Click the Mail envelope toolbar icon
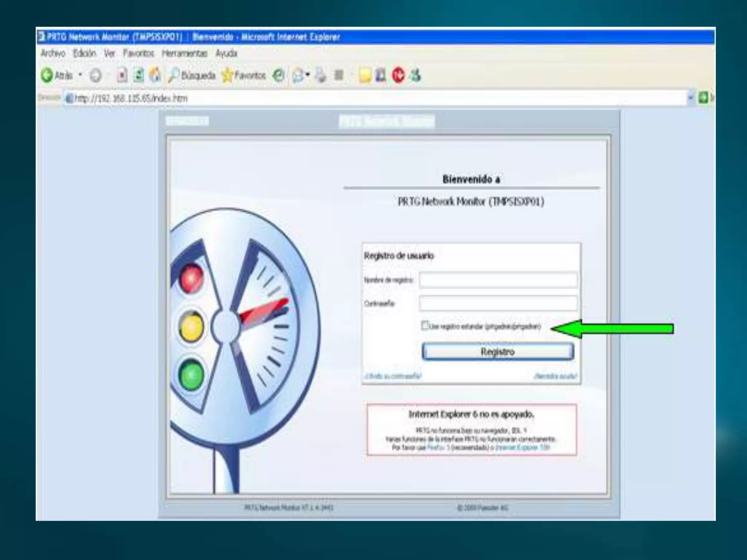Screen dimensions: 747x560 tap(298, 75)
